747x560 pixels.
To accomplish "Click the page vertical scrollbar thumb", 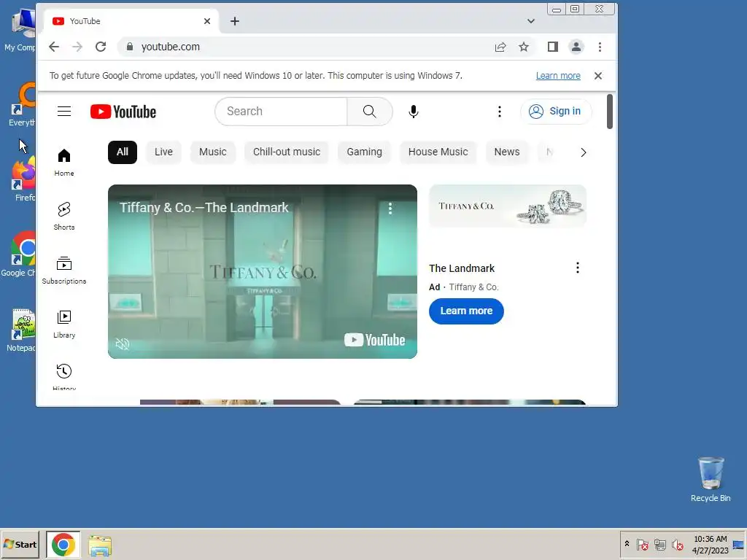I will (x=610, y=112).
